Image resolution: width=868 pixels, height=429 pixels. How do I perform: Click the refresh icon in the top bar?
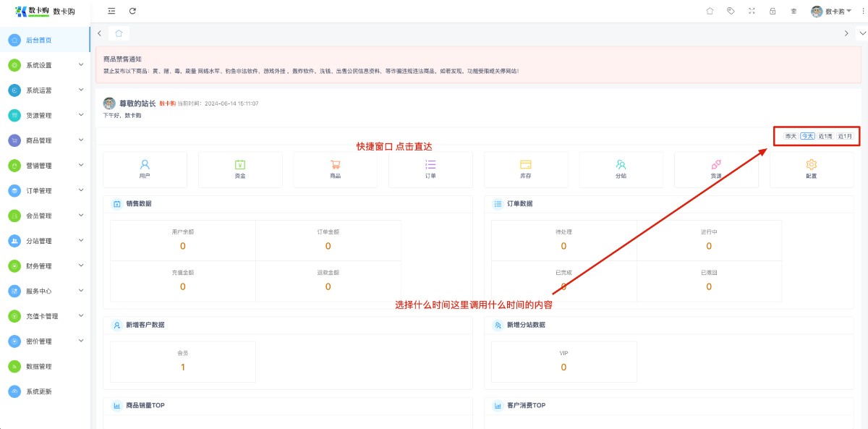tap(132, 11)
